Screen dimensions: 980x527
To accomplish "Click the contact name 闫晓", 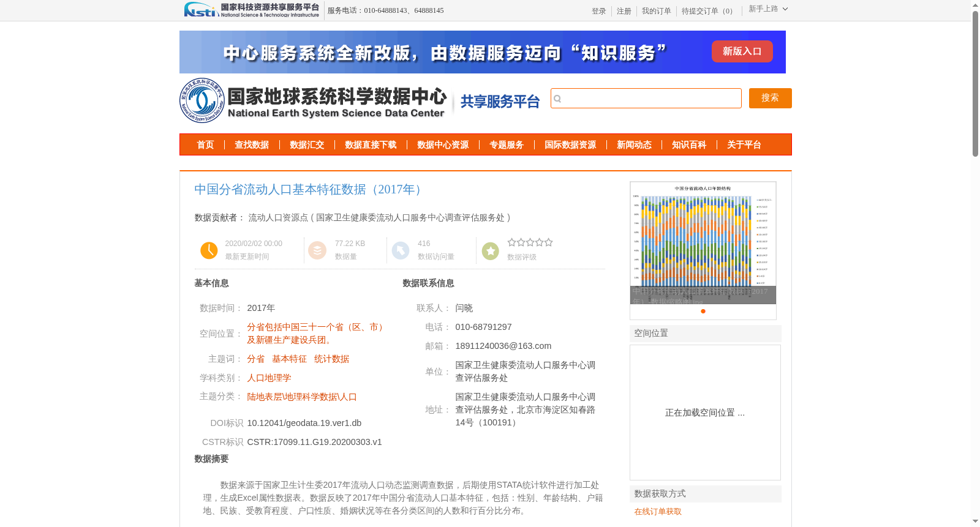I will pyautogui.click(x=464, y=308).
